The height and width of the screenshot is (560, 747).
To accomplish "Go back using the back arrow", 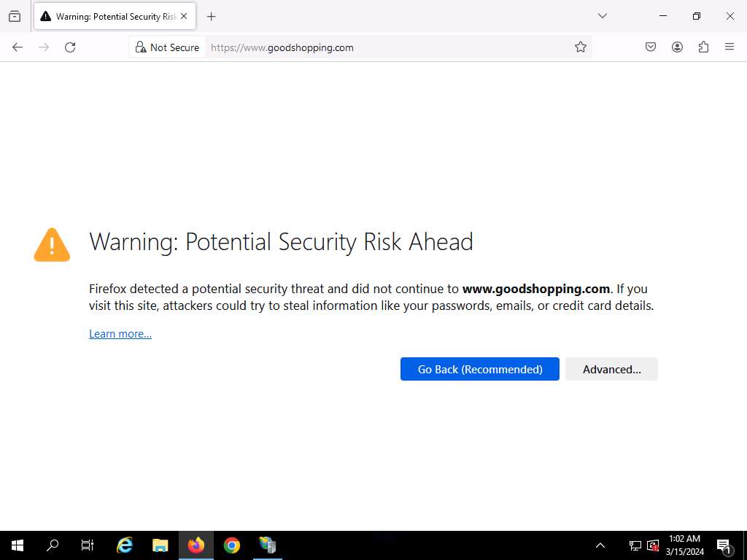I will (x=18, y=47).
